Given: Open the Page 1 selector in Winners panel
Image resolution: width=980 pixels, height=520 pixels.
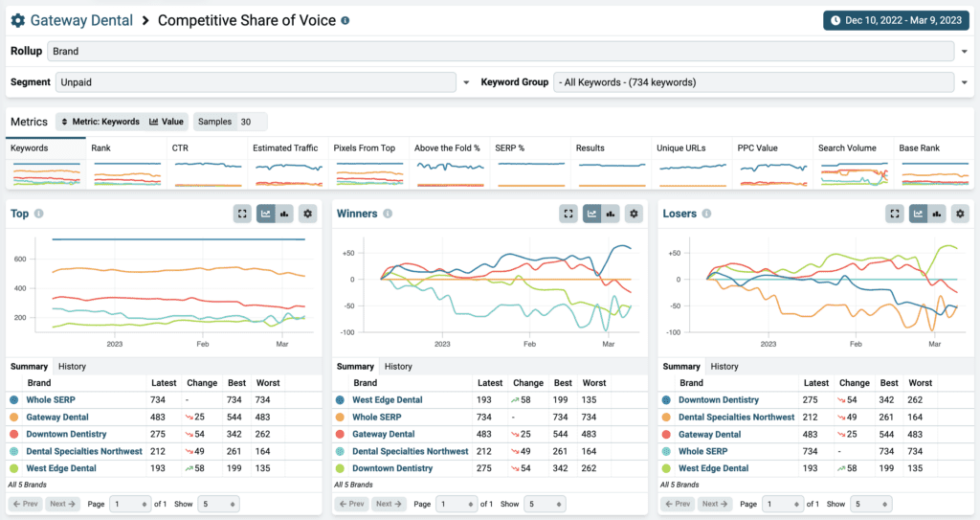Looking at the screenshot, I should pos(457,504).
